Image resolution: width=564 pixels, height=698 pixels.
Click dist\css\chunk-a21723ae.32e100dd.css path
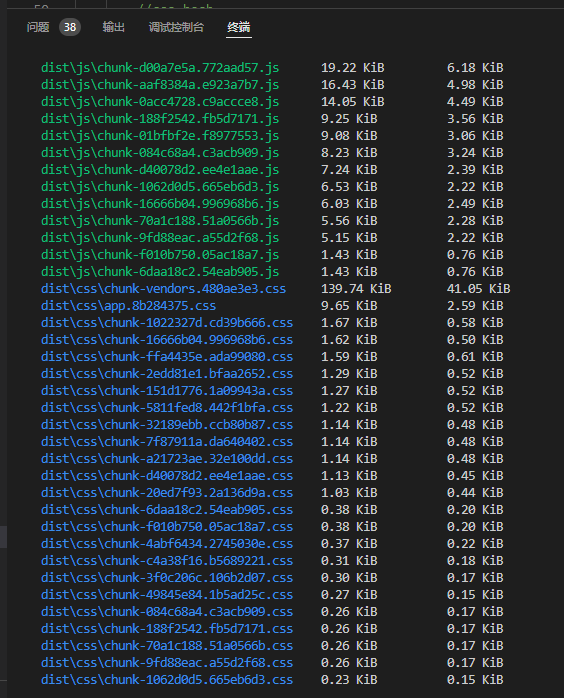point(167,459)
